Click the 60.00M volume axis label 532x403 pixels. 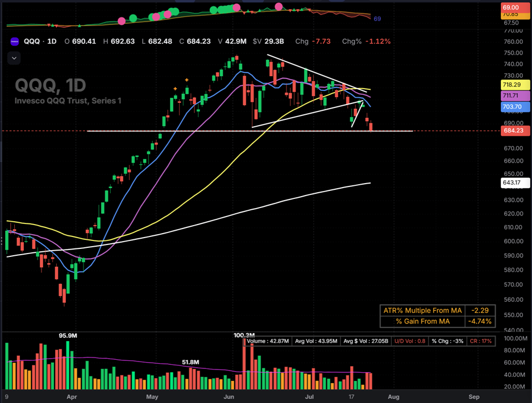tap(514, 363)
